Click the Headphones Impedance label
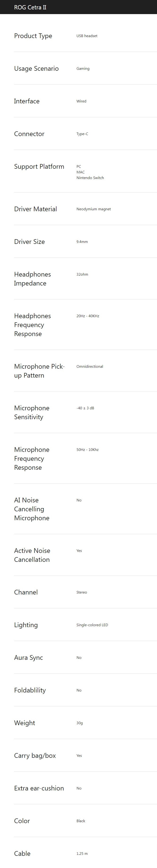This screenshot has height=868, width=157. point(32,279)
